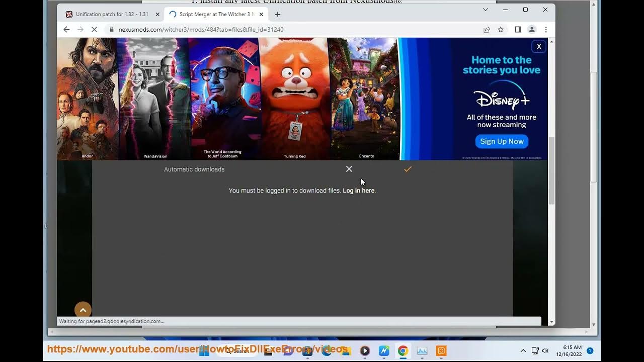Open a new tab with the plus button

(278, 14)
